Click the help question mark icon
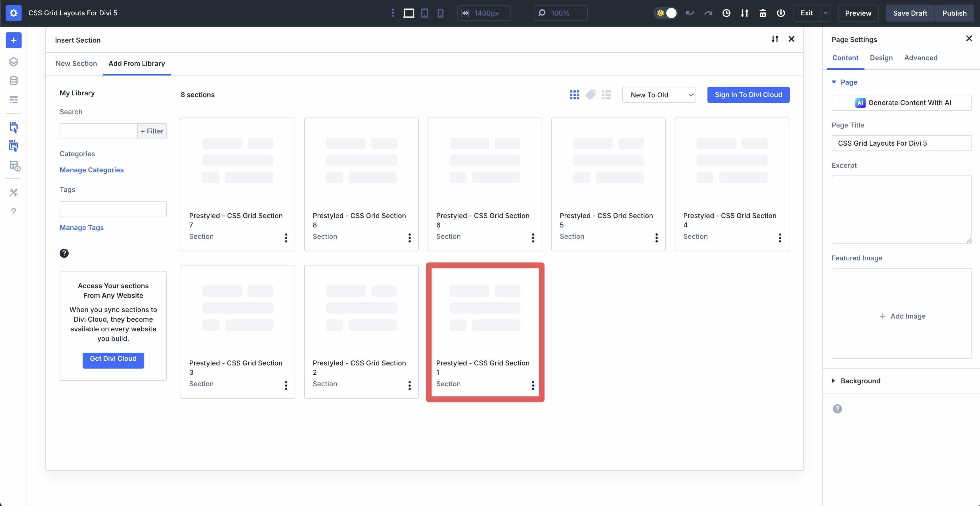 14,212
